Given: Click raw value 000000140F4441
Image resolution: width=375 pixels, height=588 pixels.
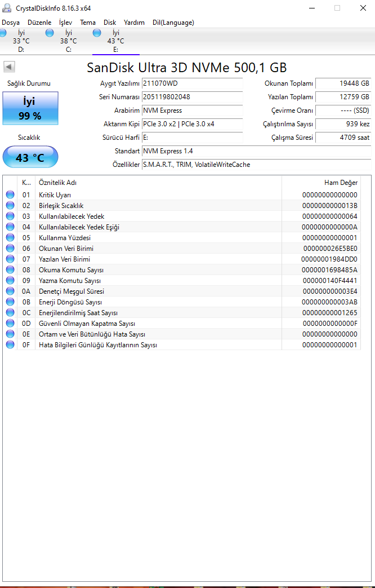Looking at the screenshot, I should pyautogui.click(x=329, y=280).
